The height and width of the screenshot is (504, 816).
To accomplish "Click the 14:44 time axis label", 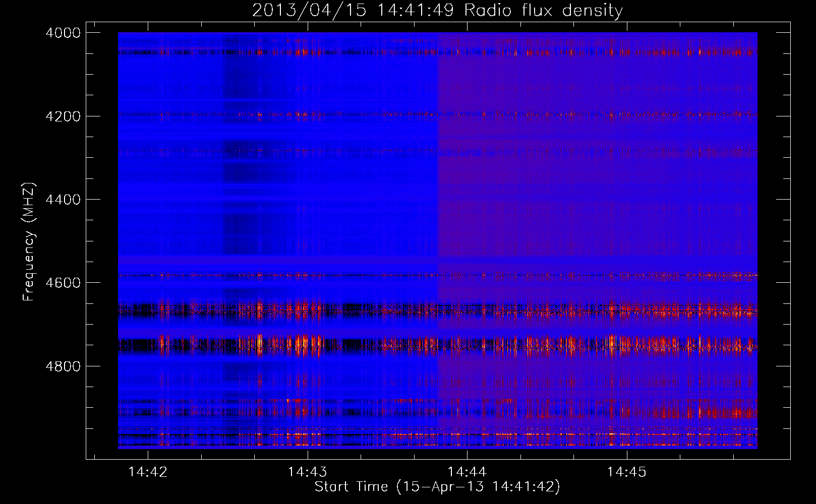I will click(x=467, y=472).
